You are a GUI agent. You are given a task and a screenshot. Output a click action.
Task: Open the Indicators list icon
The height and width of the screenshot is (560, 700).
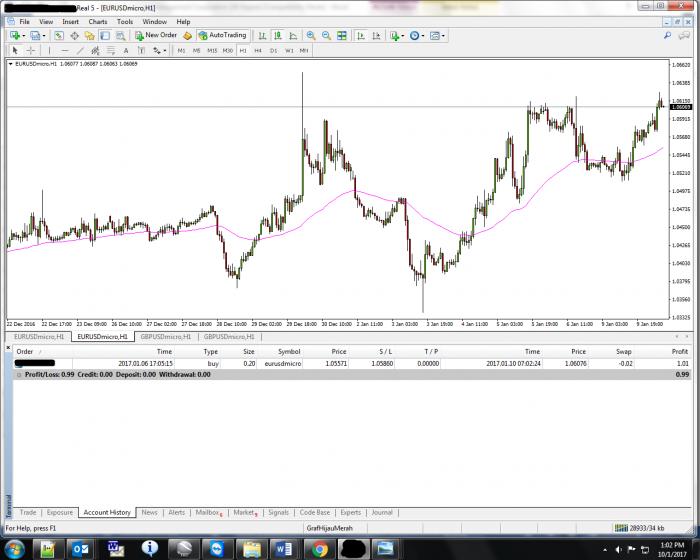[x=394, y=36]
